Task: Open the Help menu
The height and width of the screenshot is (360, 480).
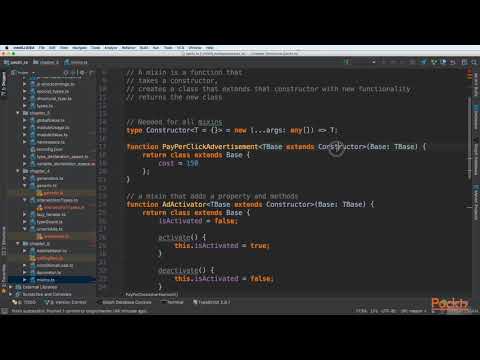Action: 210,48
